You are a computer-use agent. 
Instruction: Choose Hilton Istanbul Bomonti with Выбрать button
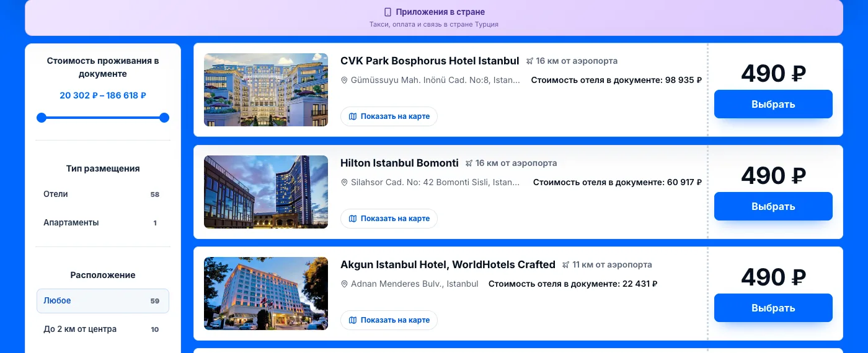coord(773,206)
